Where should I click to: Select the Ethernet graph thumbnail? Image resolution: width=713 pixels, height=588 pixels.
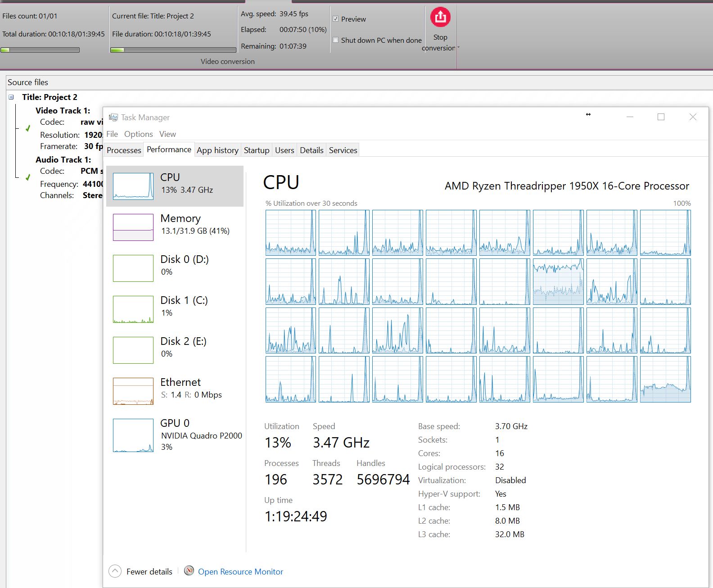click(x=133, y=391)
